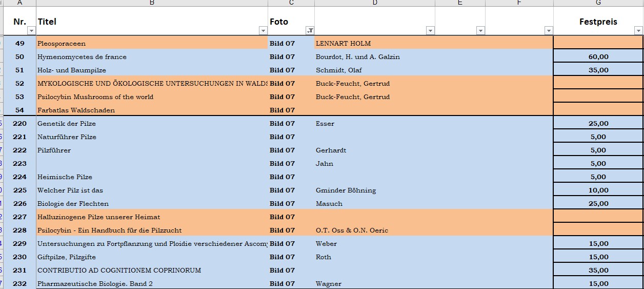Open filter dropdown in column D header
The width and height of the screenshot is (644, 289).
pos(430,31)
